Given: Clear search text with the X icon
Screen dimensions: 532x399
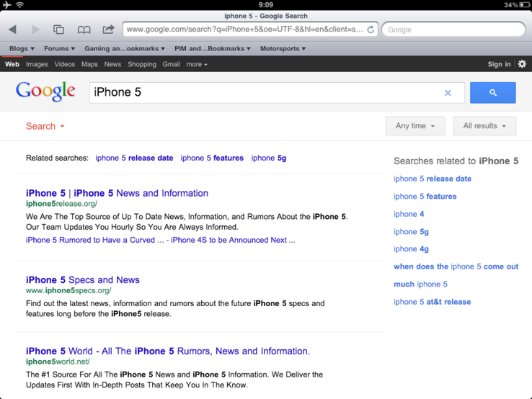Looking at the screenshot, I should pos(448,92).
